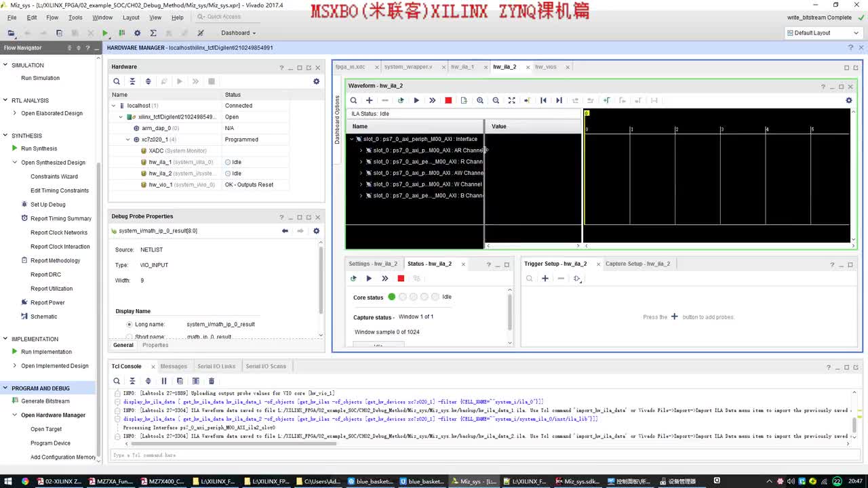Collapse the xc7z020_1 device node

click(127, 140)
